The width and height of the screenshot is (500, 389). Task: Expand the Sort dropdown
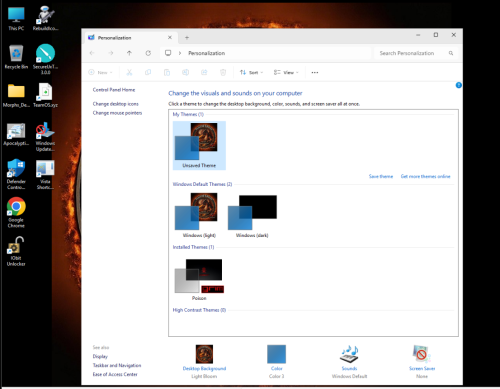(x=251, y=72)
